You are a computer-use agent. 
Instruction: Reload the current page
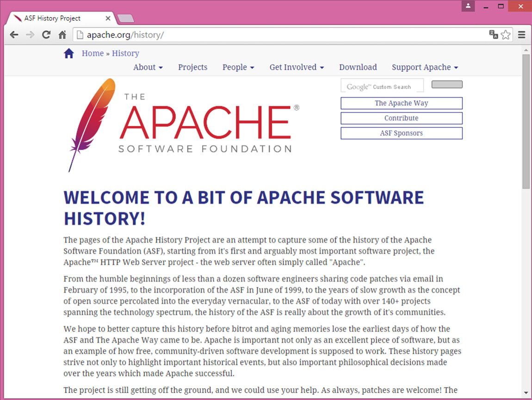pos(46,35)
